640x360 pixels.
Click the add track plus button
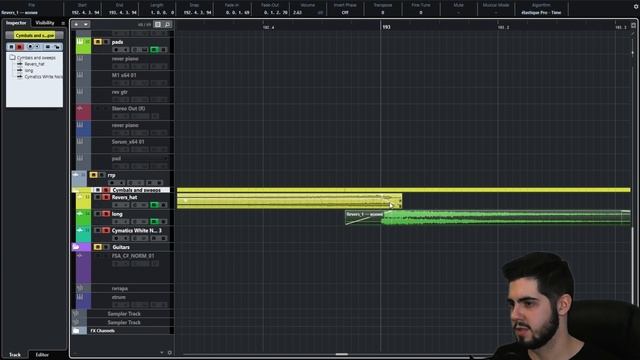(76, 24)
